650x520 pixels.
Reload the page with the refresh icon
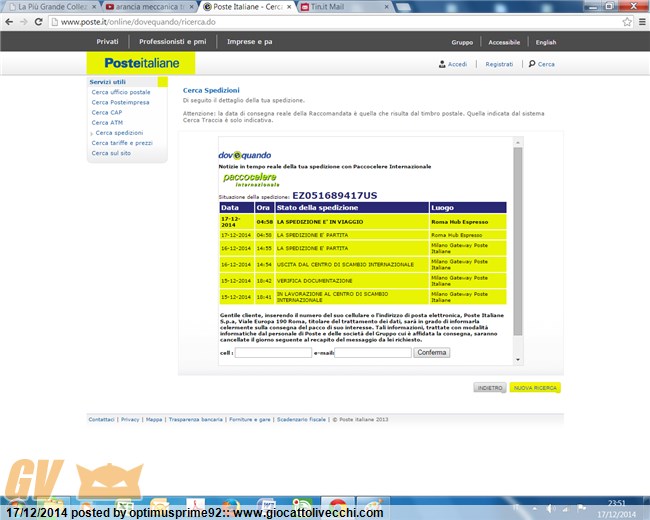coord(39,22)
